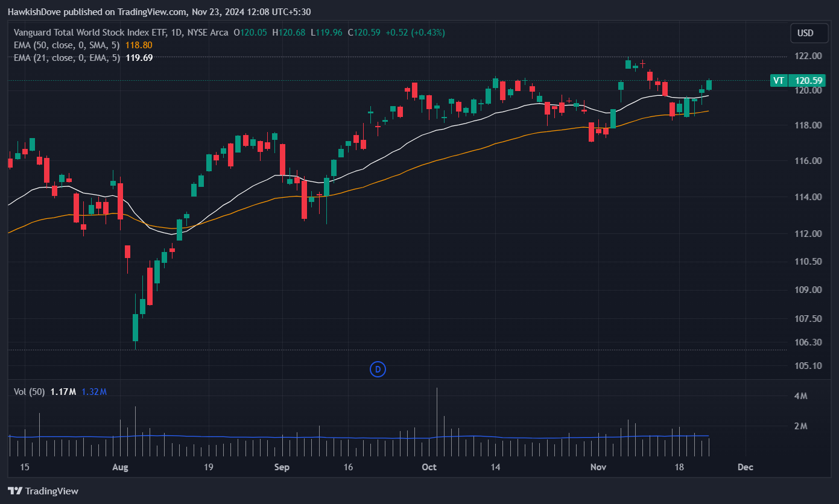Click the 106.30 price axis label
The image size is (839, 504).
tap(808, 342)
